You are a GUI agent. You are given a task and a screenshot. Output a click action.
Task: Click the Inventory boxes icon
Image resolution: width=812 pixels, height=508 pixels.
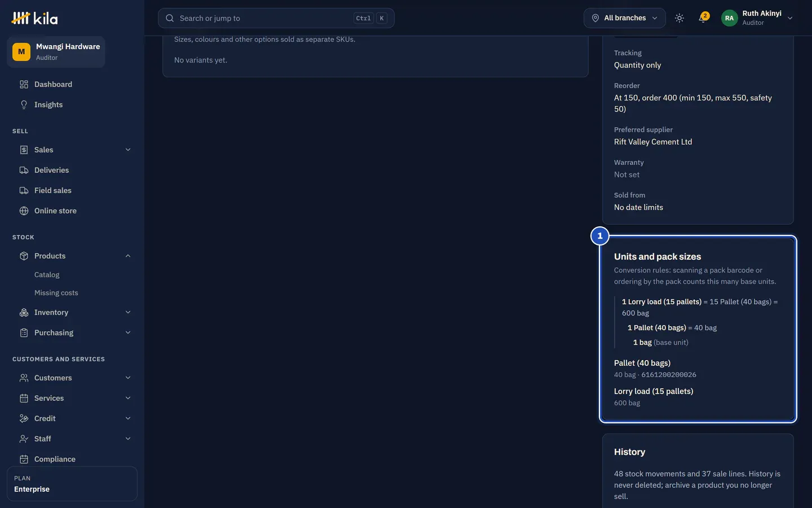point(24,312)
